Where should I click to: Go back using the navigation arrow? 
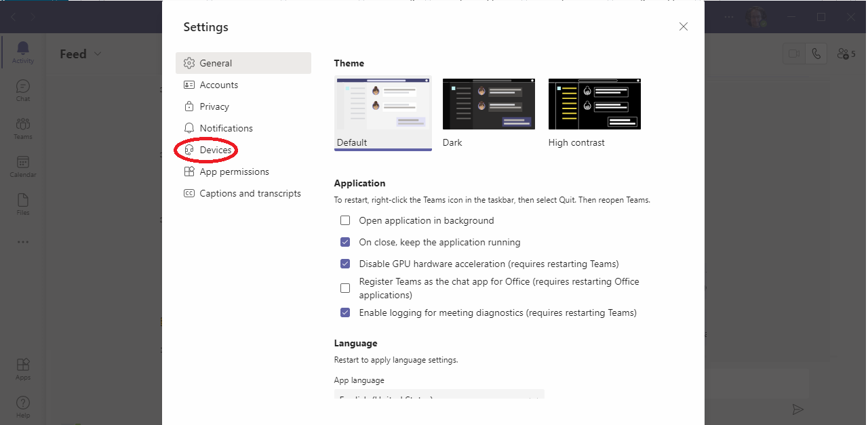click(14, 16)
